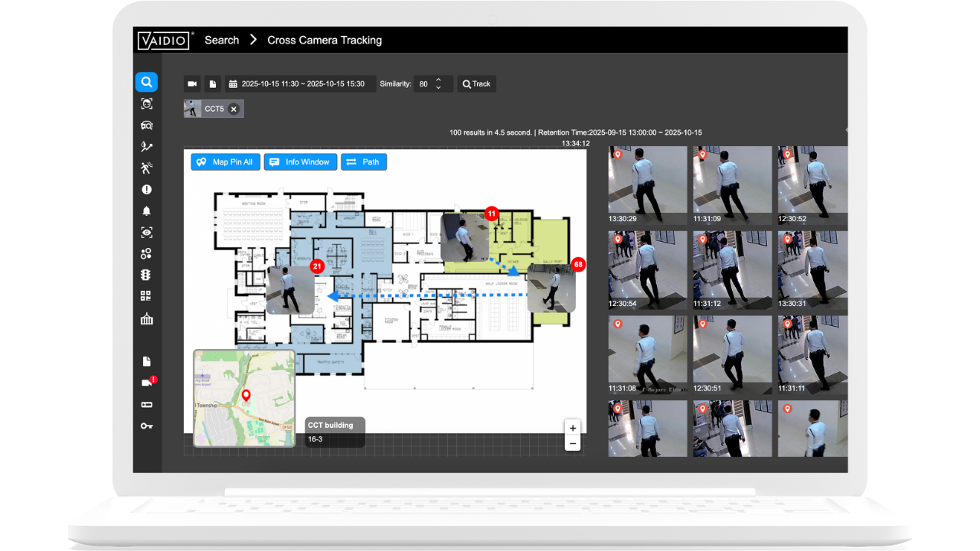Open the traffic light sidebar icon
The width and height of the screenshot is (980, 551).
coord(146,275)
